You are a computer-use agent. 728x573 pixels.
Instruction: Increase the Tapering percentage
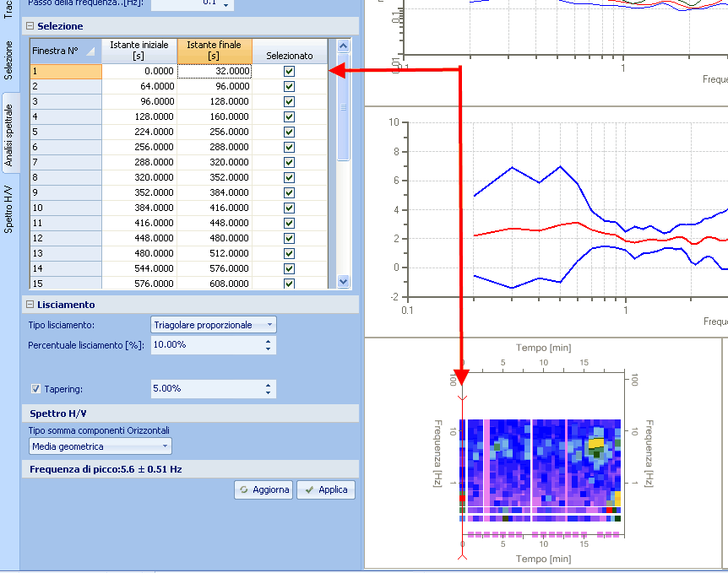pos(268,385)
